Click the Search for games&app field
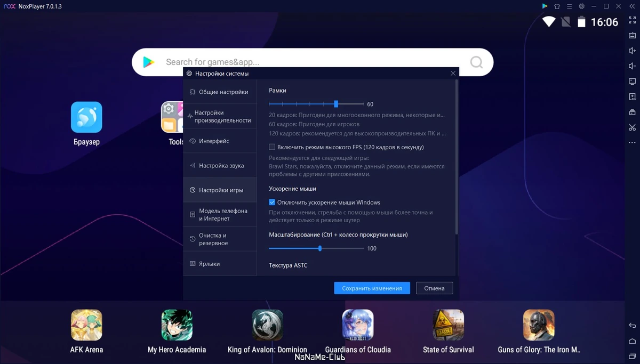 313,62
